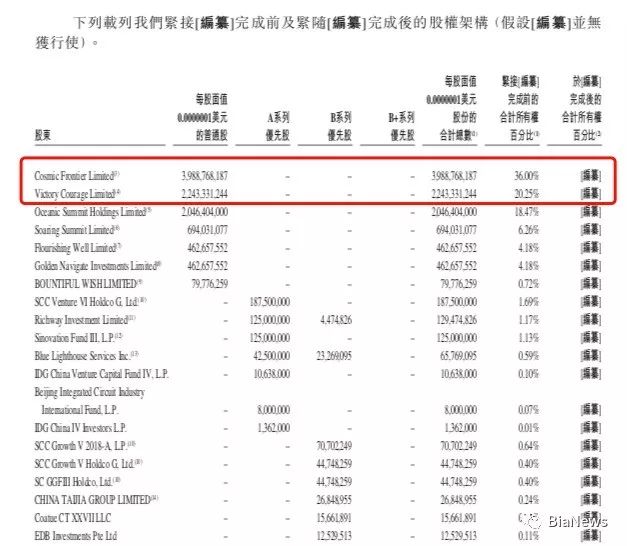
Task: Select Oceanic Summit Holdings Limited row name
Action: click(92, 212)
